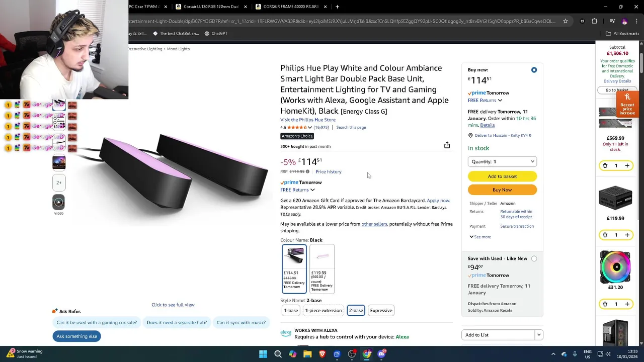Increase quantity of the £119.99 basket item
Viewport: 644px width, 362px height.
click(x=627, y=235)
